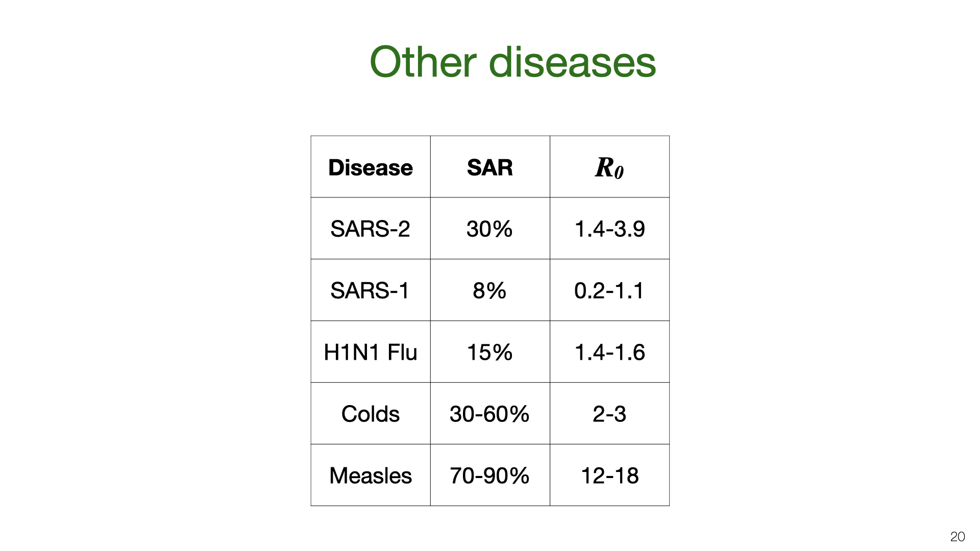This screenshot has width=980, height=551.
Task: Select the 8% SAR cell
Action: pyautogui.click(x=490, y=290)
